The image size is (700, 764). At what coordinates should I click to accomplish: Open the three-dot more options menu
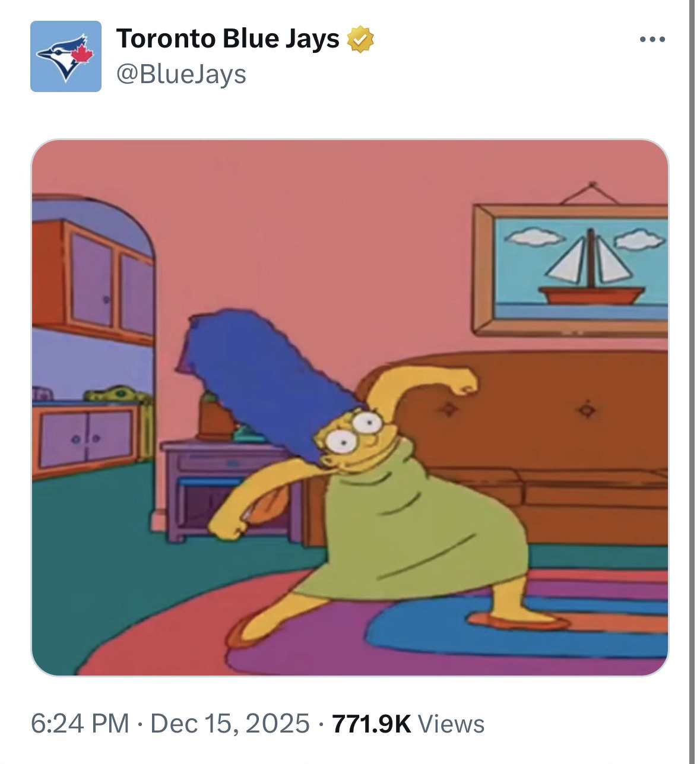click(653, 40)
